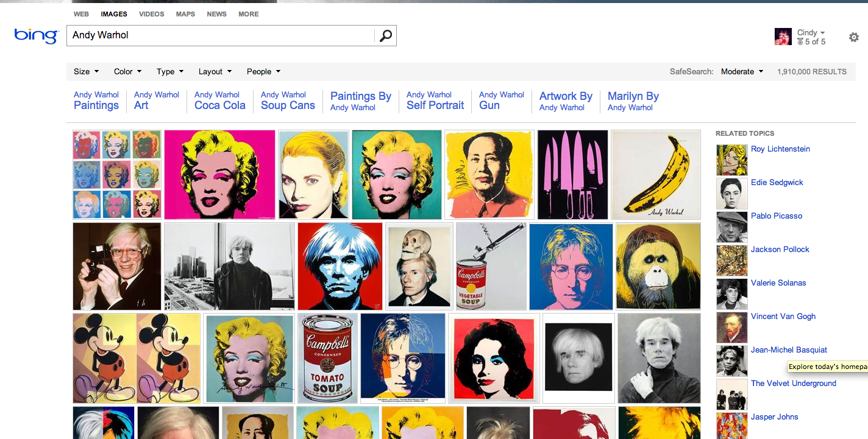Open The Velvet Underground text link
This screenshot has height=439, width=868.
pyautogui.click(x=793, y=384)
